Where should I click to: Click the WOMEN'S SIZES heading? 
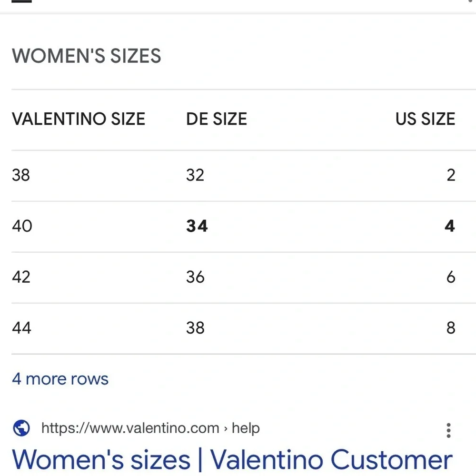87,56
